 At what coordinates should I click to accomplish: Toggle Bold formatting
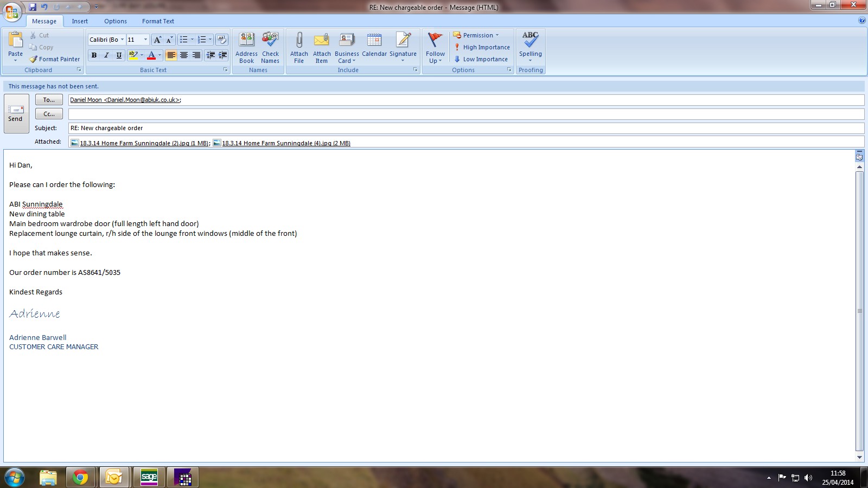[94, 55]
